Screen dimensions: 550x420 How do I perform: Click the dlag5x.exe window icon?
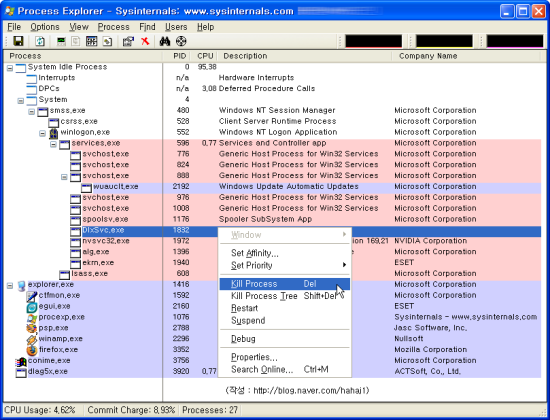pyautogui.click(x=21, y=373)
